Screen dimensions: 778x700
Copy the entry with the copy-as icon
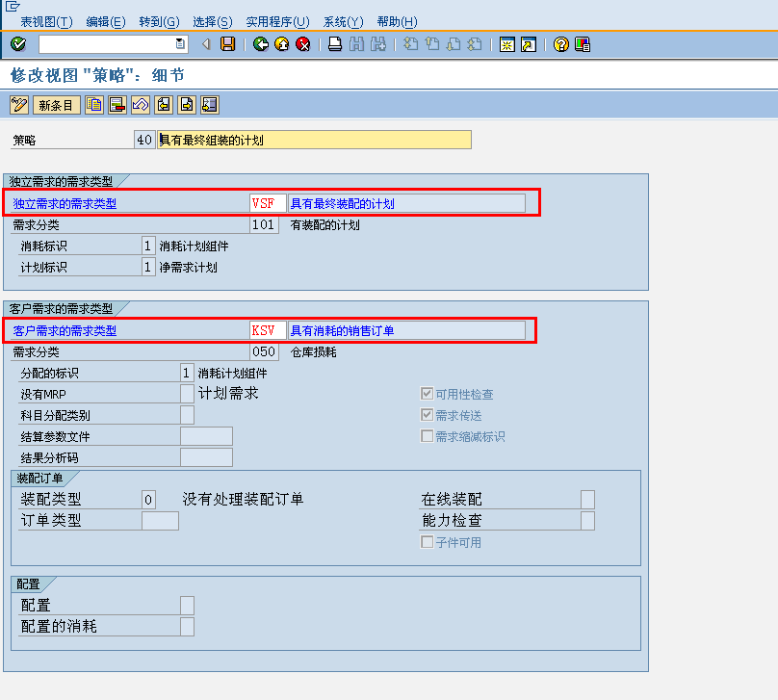click(94, 105)
